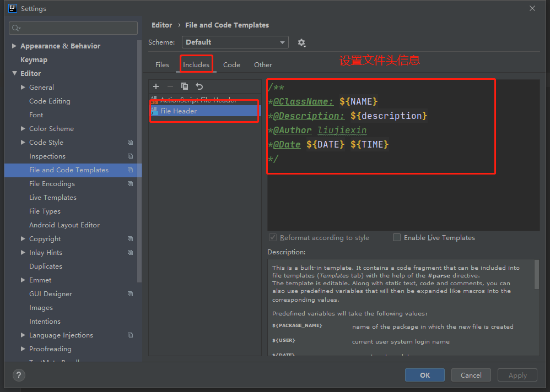
Task: Expand the Language Injections node
Action: [23, 335]
